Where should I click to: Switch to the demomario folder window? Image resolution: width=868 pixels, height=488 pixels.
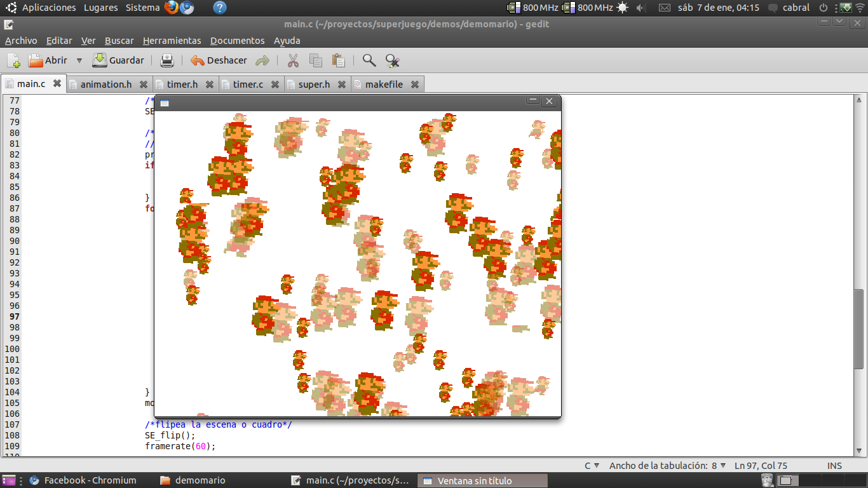click(193, 480)
